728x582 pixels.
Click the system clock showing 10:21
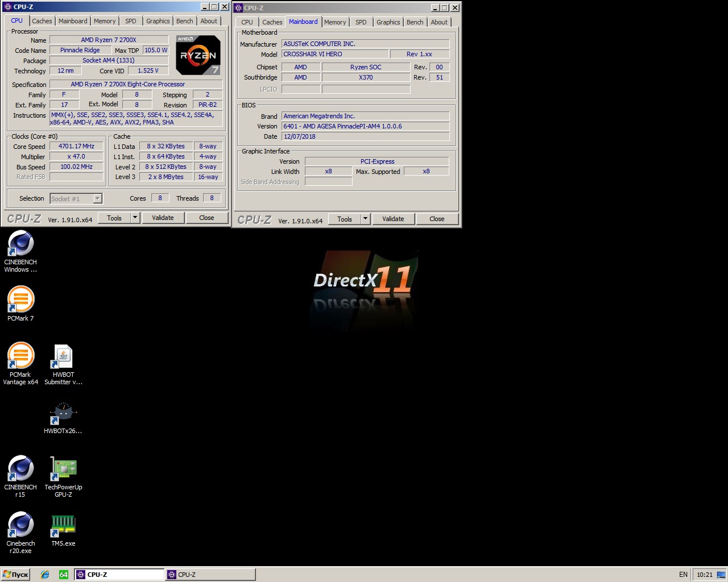pos(705,575)
